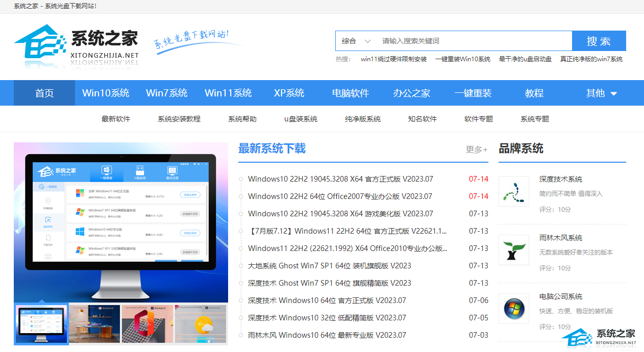Open the Win7系统 navigation item
Image resolution: width=644 pixels, height=352 pixels.
(167, 93)
